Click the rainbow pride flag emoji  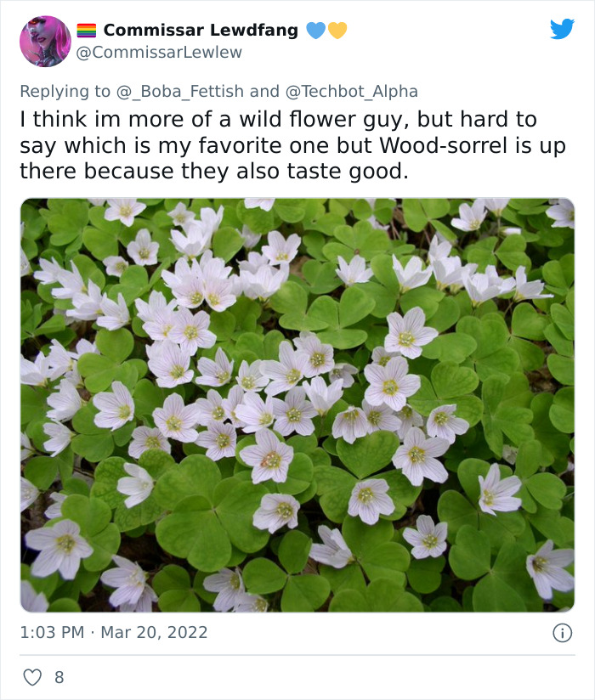(x=87, y=31)
